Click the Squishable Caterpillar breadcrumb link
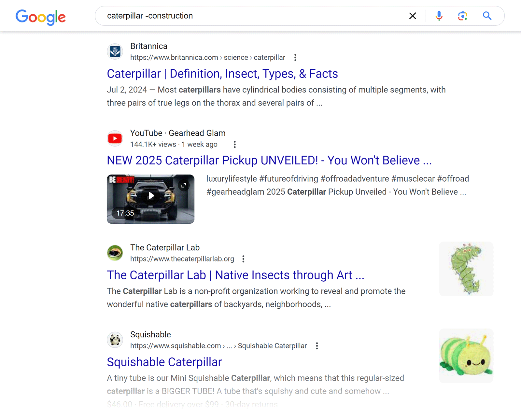The height and width of the screenshot is (420, 521). click(x=273, y=346)
